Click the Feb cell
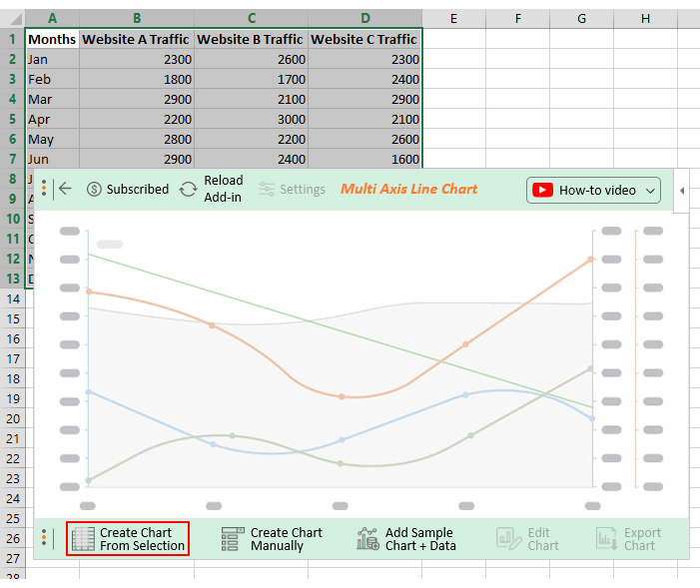Screen dimensions: 700x588 point(52,79)
